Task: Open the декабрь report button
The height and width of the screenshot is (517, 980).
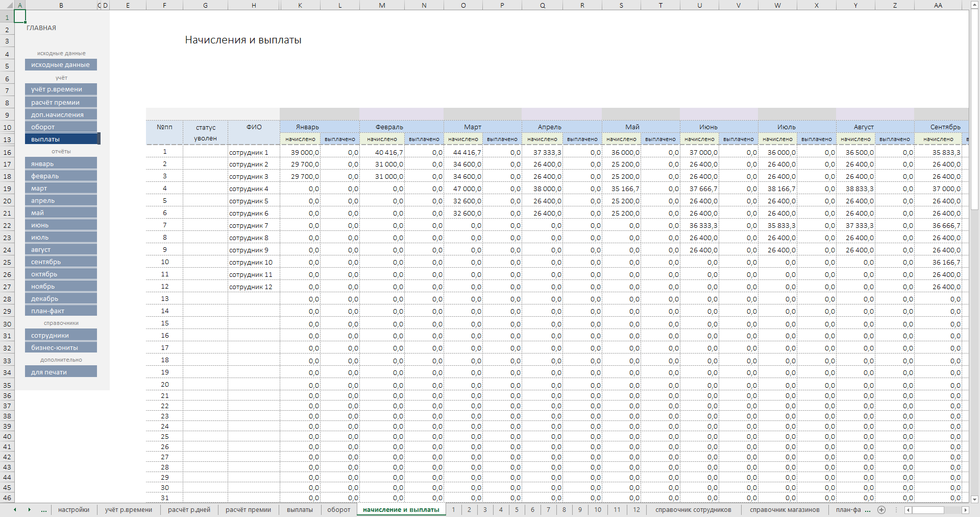Action: coord(61,298)
